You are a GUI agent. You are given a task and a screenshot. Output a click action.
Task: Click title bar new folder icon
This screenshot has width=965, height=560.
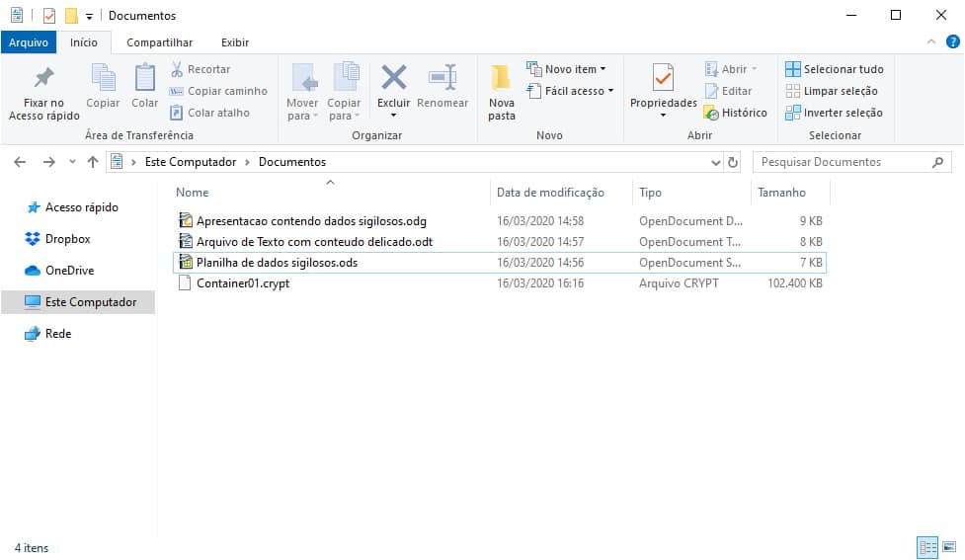pyautogui.click(x=71, y=16)
